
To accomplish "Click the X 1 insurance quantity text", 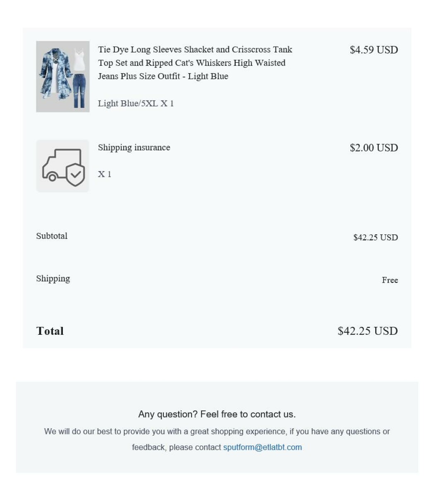I will (104, 174).
